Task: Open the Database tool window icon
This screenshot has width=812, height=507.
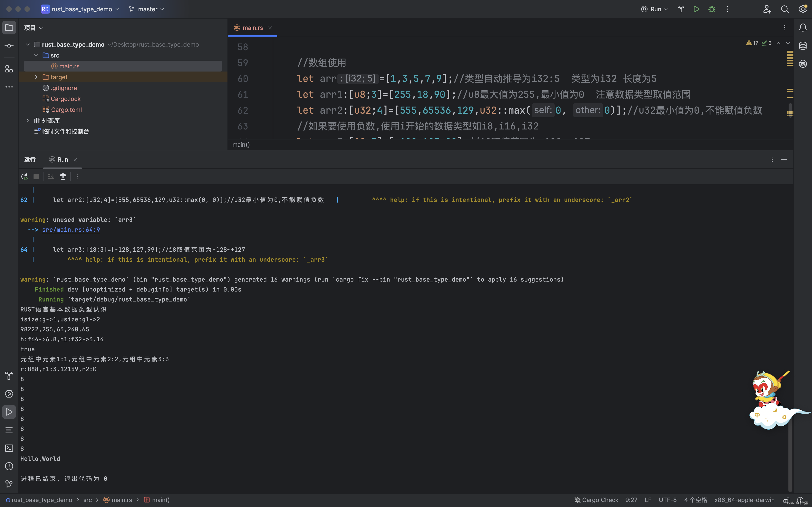Action: click(x=803, y=45)
